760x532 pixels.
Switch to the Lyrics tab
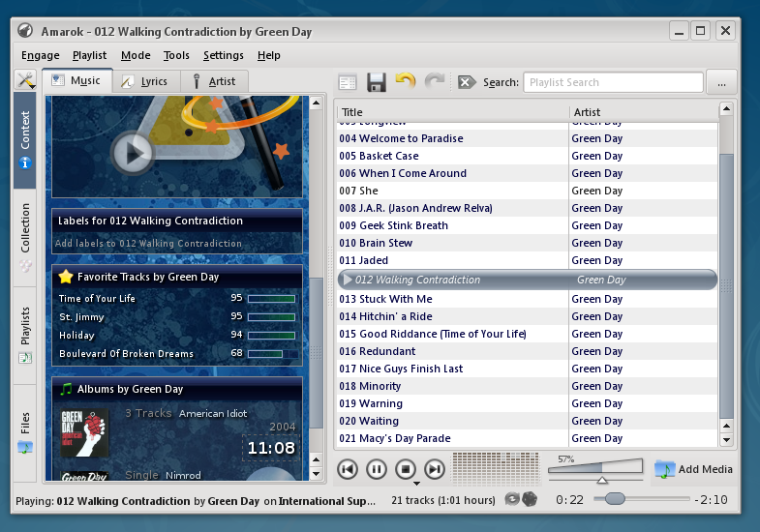click(x=146, y=81)
